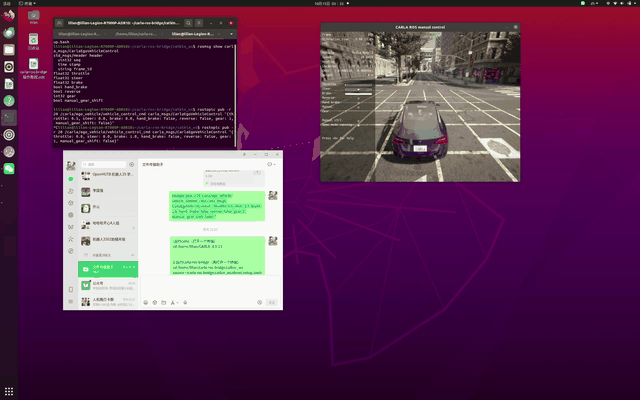Click the Terminal icon in the dock
The image size is (640, 400).
click(x=9, y=118)
